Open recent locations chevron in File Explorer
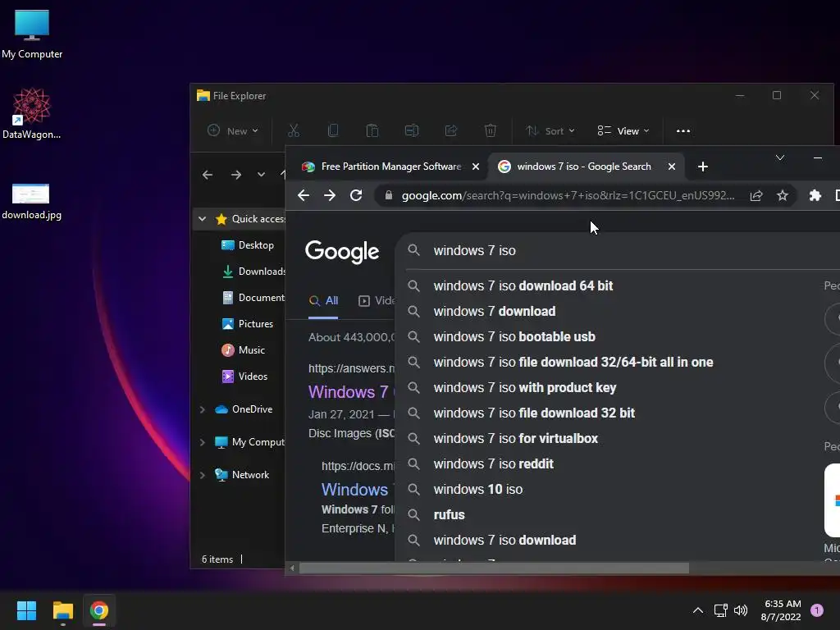 click(x=261, y=175)
